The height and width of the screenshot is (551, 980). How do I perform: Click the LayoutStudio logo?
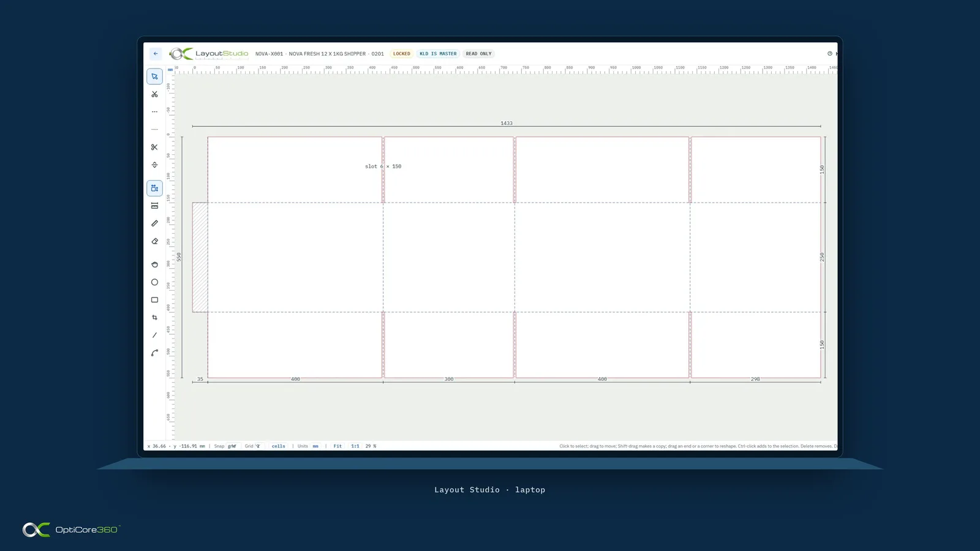coord(209,54)
